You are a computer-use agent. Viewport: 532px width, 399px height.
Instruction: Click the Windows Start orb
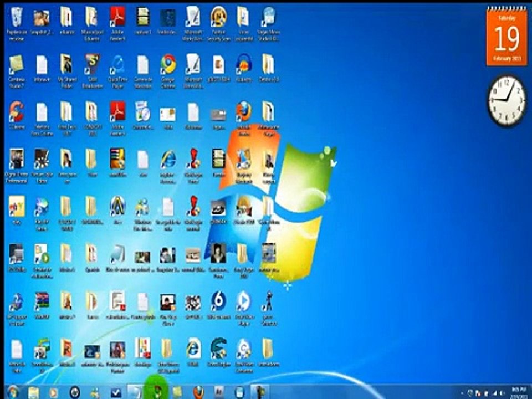tap(13, 392)
